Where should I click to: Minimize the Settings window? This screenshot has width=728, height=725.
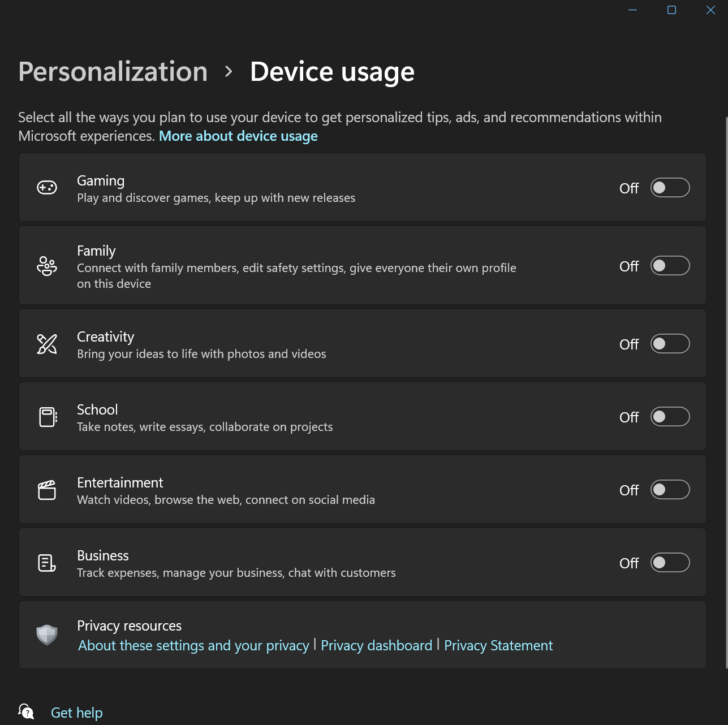coord(632,10)
